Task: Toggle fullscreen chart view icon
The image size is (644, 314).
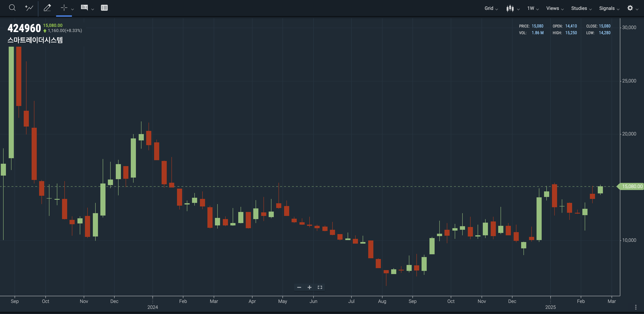Action: coord(320,287)
